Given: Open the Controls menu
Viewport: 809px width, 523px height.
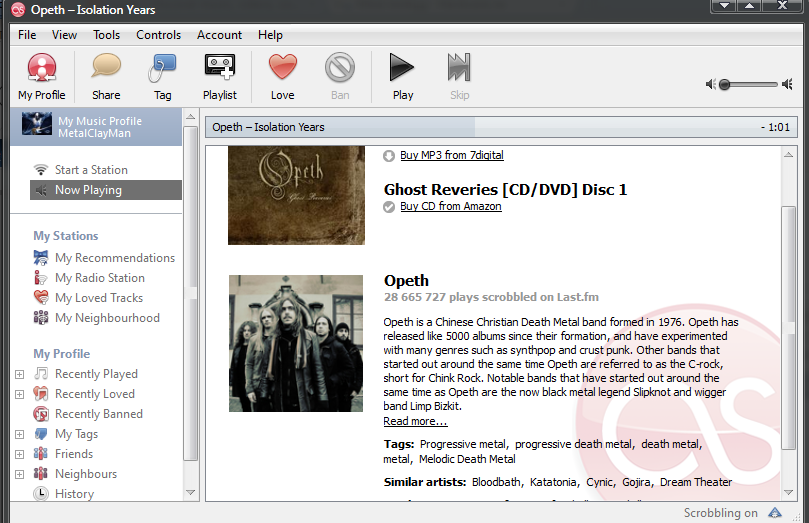Looking at the screenshot, I should 158,35.
